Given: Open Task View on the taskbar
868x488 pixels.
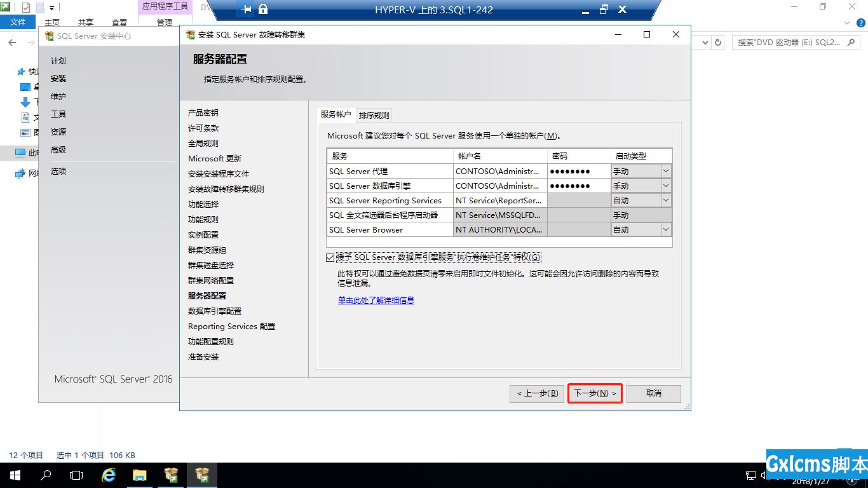Looking at the screenshot, I should pyautogui.click(x=76, y=475).
